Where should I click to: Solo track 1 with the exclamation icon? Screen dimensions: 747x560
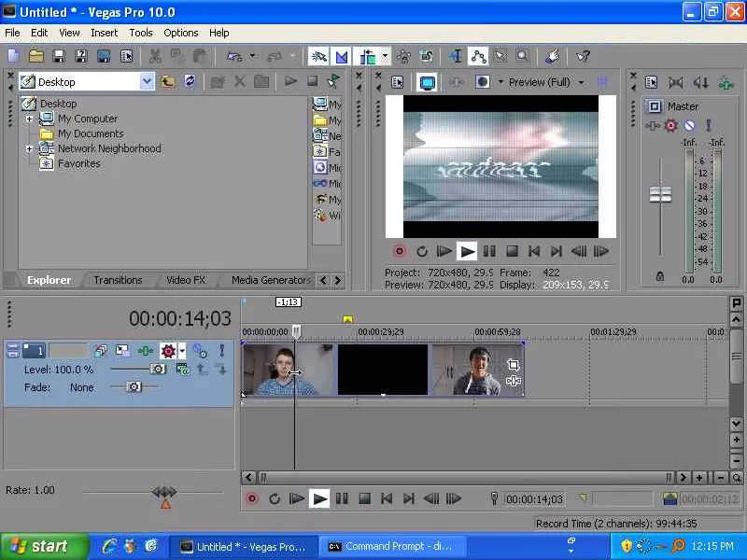221,352
